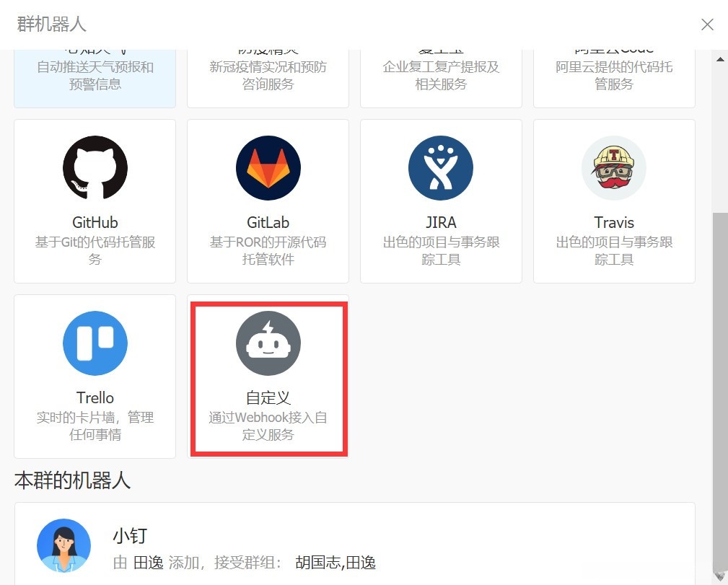Viewport: 728px width, 585px height.
Task: Click the 自定义 label text
Action: click(268, 398)
